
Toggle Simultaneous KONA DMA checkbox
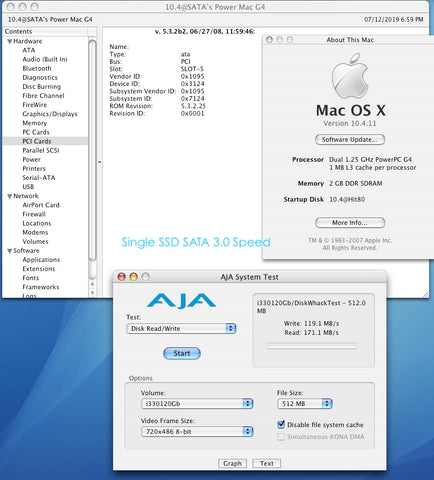(x=281, y=437)
